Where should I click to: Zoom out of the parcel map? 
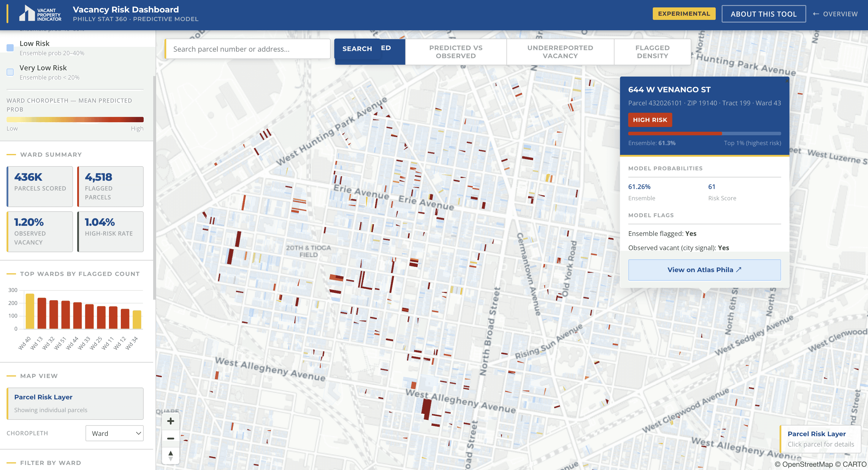(x=170, y=438)
